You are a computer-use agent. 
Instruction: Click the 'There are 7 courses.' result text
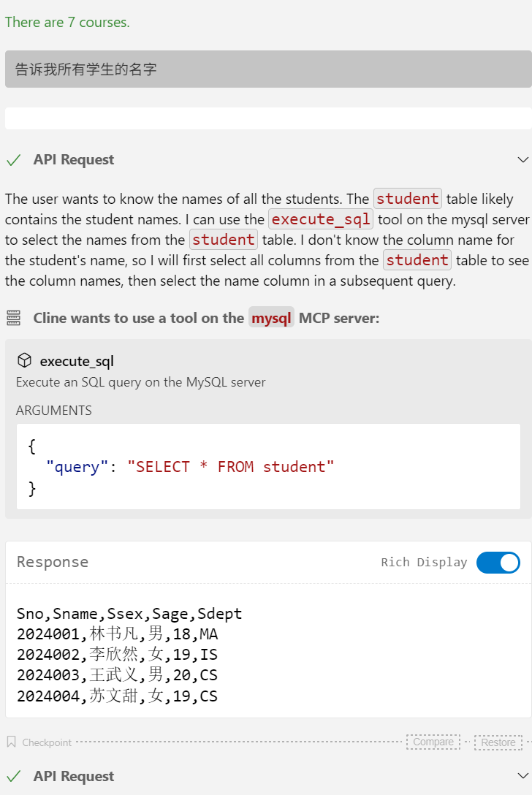[x=67, y=23]
